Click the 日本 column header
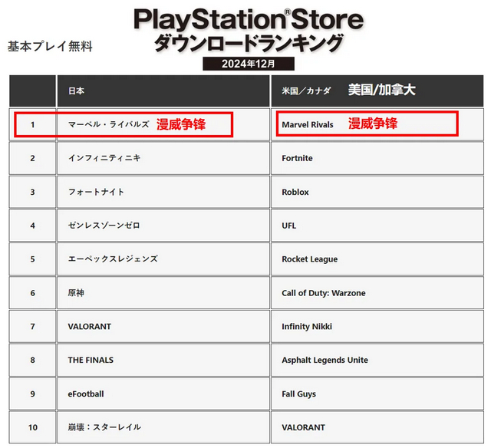Image resolution: width=491 pixels, height=448 pixels. click(76, 91)
